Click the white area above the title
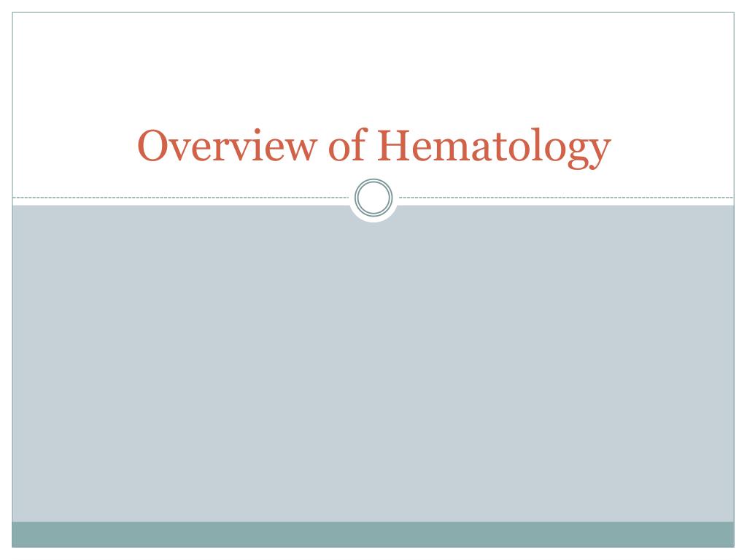 pos(373,66)
